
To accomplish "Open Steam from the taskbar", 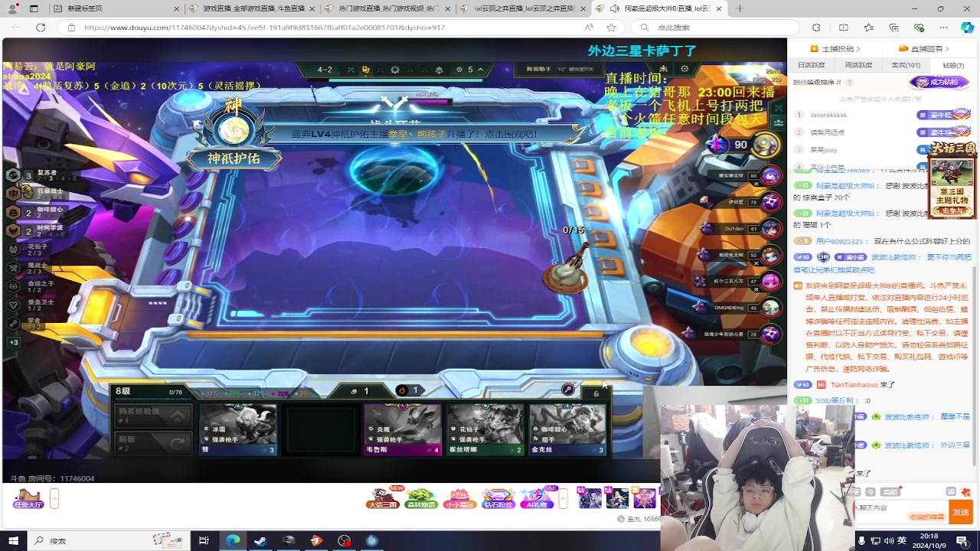I will (260, 540).
